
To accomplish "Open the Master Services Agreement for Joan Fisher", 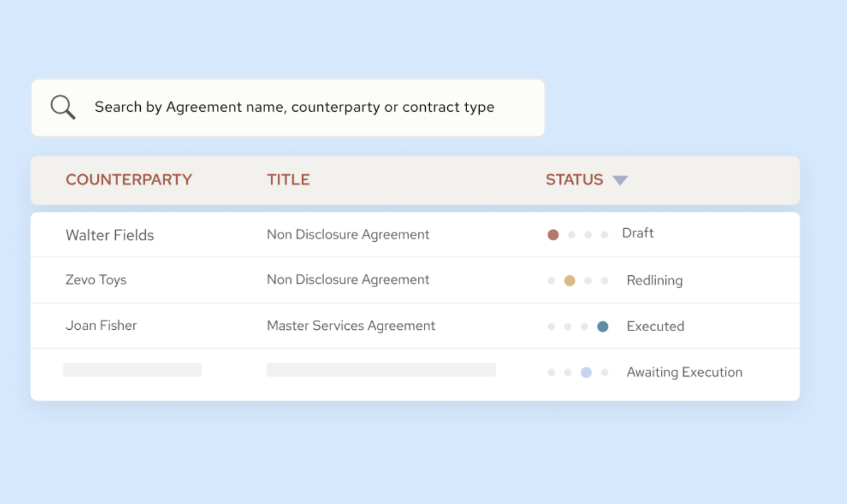I will [351, 326].
